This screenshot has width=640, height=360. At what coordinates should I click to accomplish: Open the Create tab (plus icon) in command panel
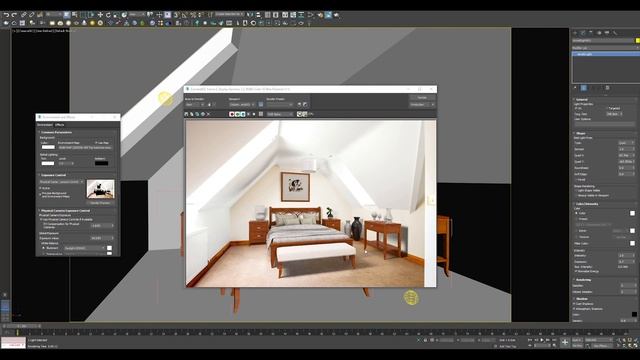[x=574, y=33]
